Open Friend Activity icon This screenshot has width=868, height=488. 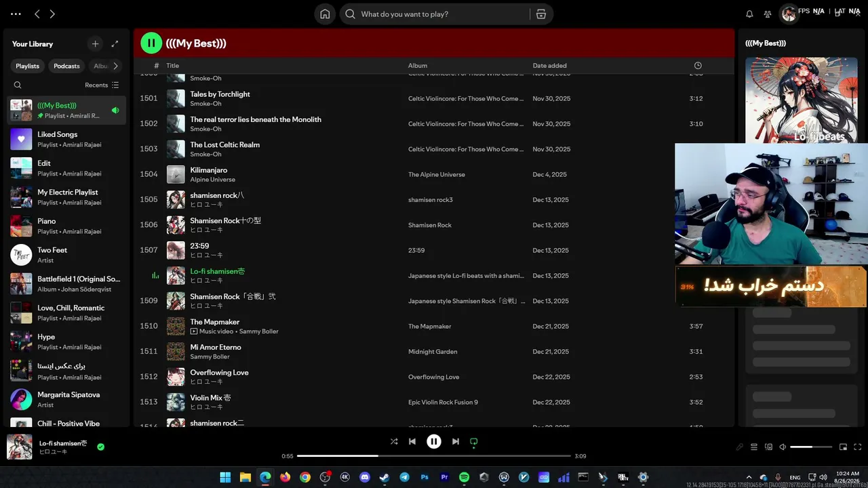[768, 14]
